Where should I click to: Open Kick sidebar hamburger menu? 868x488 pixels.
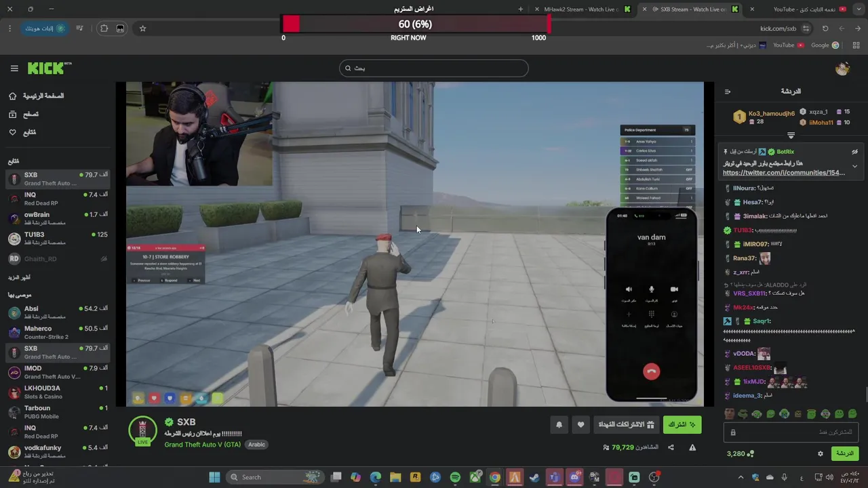[14, 68]
